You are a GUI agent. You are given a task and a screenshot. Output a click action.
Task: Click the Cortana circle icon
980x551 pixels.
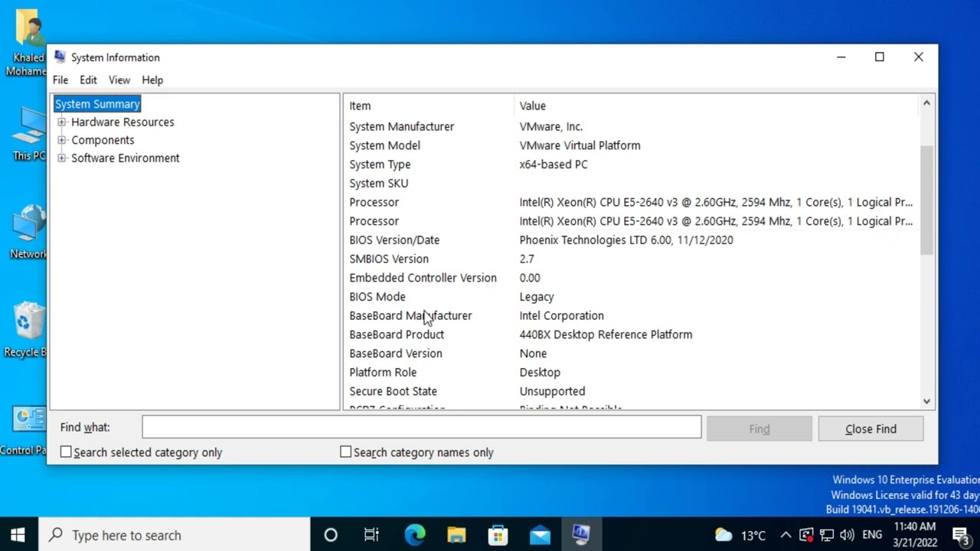coord(331,535)
